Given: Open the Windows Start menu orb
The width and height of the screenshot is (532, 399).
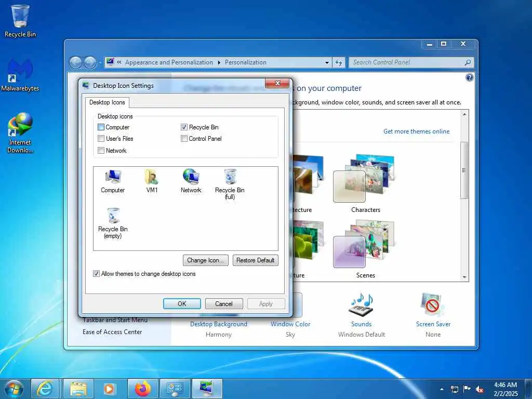Looking at the screenshot, I should point(14,389).
